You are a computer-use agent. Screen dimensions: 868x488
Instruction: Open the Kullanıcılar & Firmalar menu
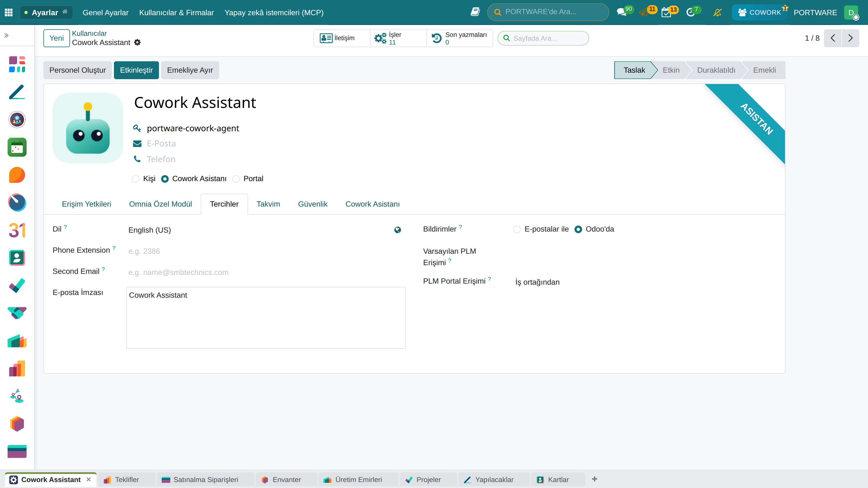point(176,12)
